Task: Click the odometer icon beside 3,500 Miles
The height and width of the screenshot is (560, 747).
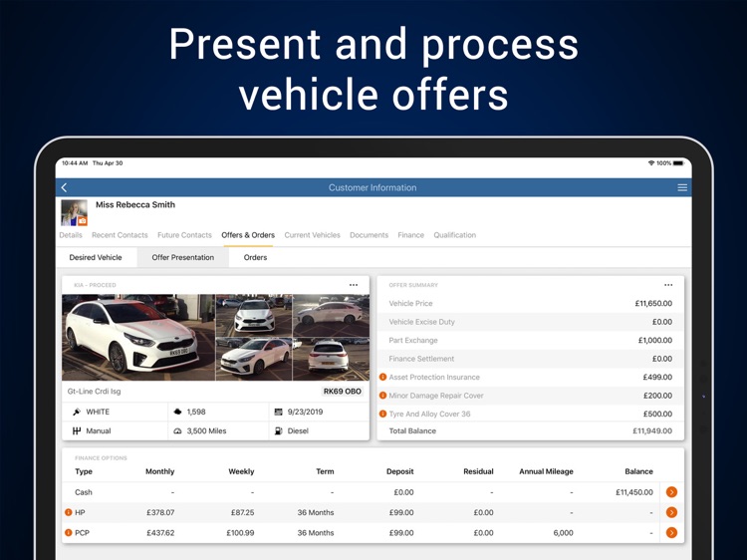Action: click(177, 430)
